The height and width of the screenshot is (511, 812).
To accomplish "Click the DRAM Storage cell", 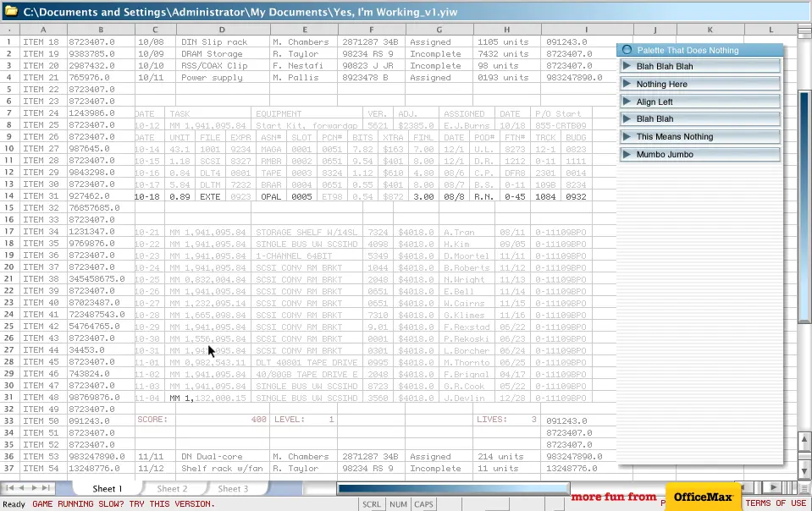I will (x=223, y=54).
